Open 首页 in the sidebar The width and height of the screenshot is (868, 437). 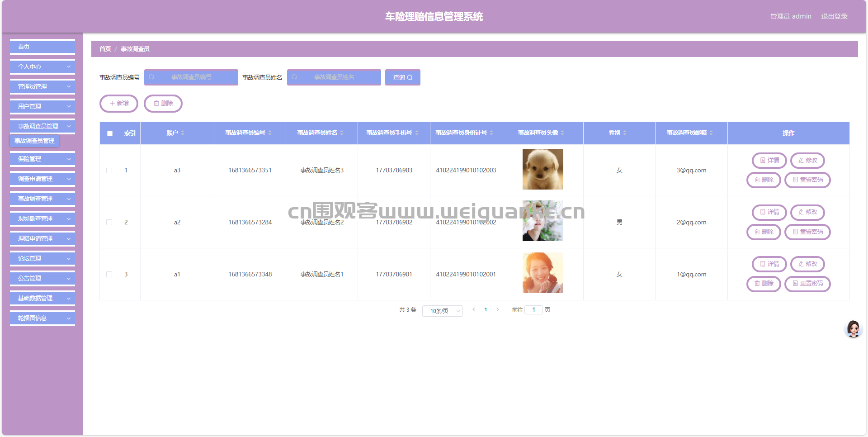coord(42,47)
